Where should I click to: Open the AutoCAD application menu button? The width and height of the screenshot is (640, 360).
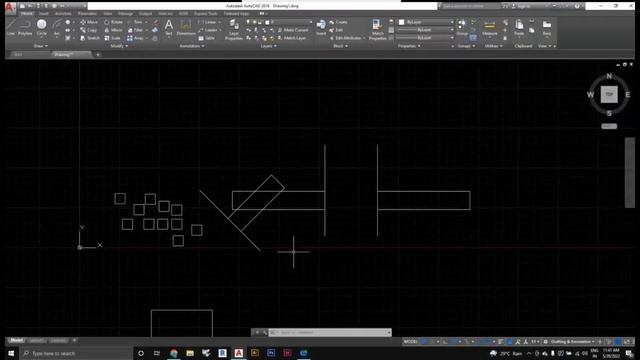click(10, 7)
